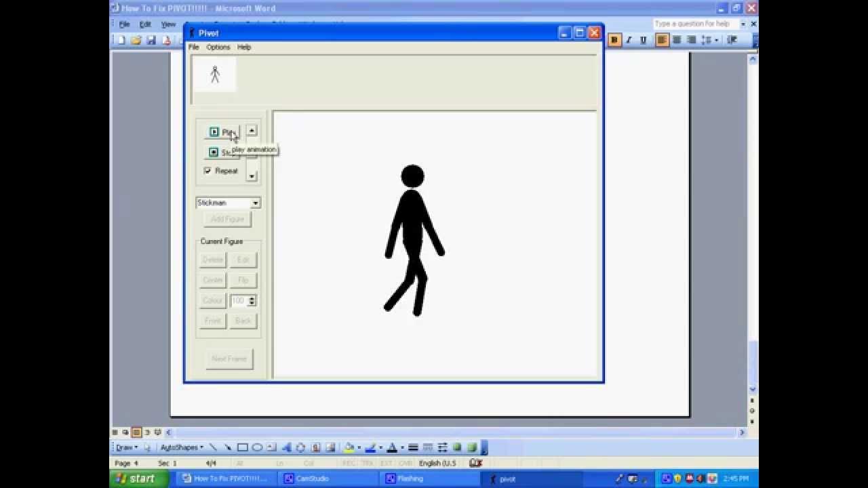Toggle the Repeat checkbox
This screenshot has width=868, height=488.
pyautogui.click(x=208, y=171)
